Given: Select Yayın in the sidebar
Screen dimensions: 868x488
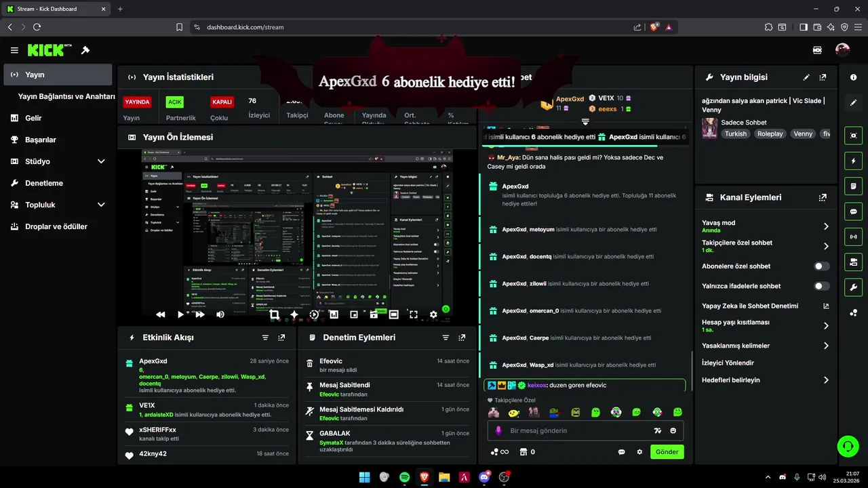Looking at the screenshot, I should 58,75.
